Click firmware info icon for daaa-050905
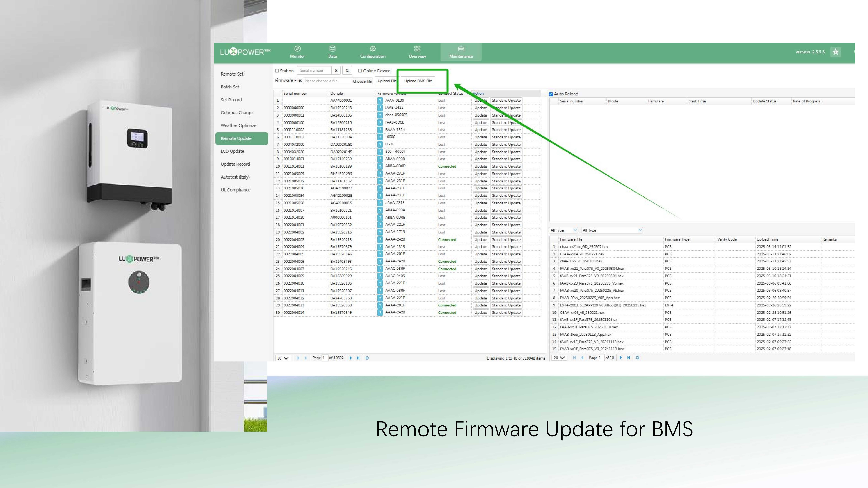Viewport: 868px width, 488px height. (x=380, y=115)
